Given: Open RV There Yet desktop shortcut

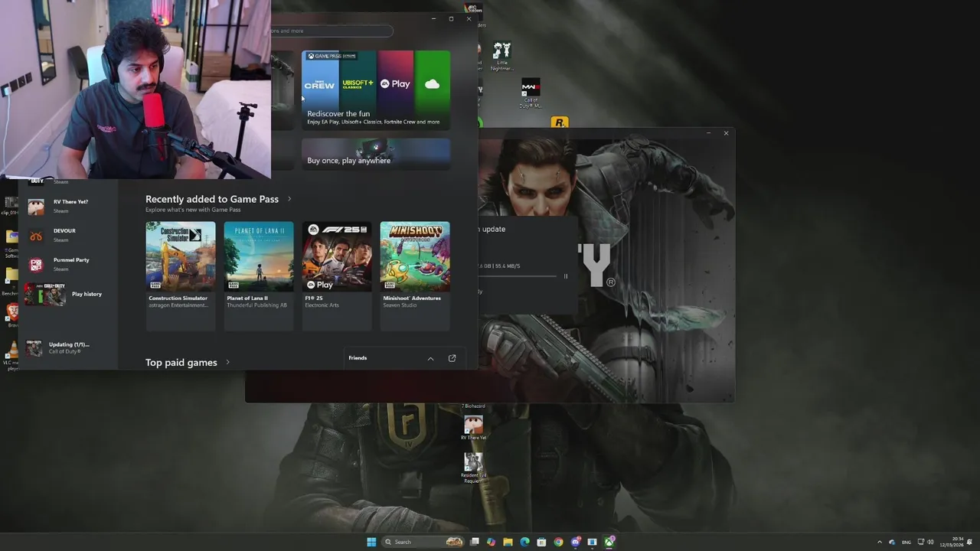Looking at the screenshot, I should click(473, 428).
